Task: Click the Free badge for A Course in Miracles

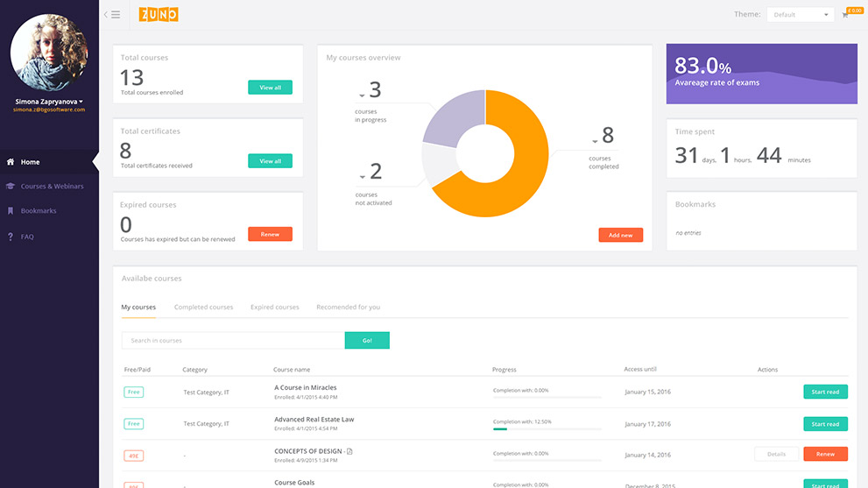Action: coord(133,393)
